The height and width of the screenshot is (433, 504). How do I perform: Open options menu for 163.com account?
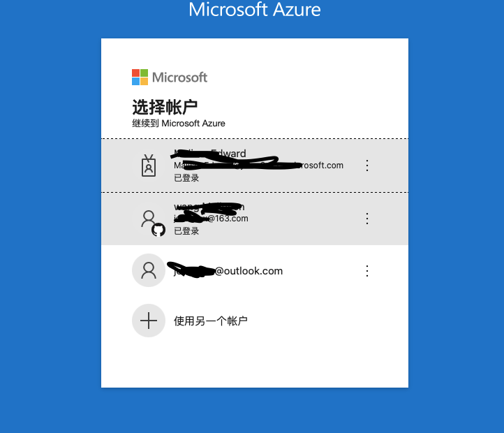[x=367, y=219]
